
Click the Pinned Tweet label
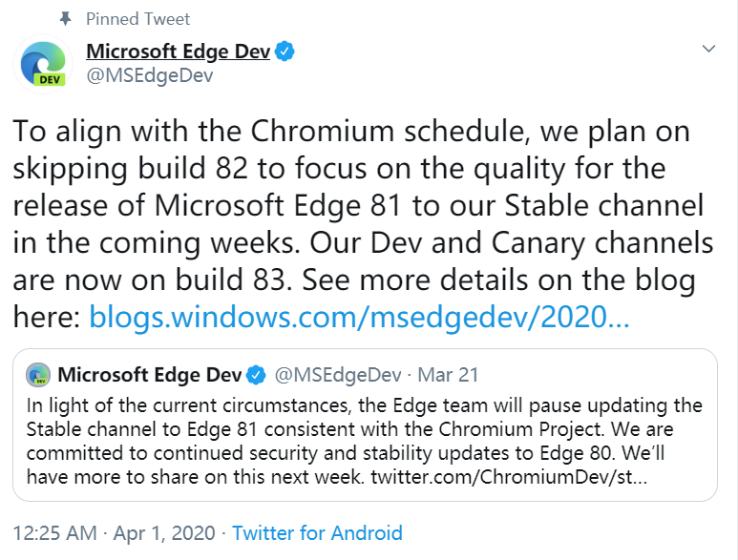(x=137, y=19)
